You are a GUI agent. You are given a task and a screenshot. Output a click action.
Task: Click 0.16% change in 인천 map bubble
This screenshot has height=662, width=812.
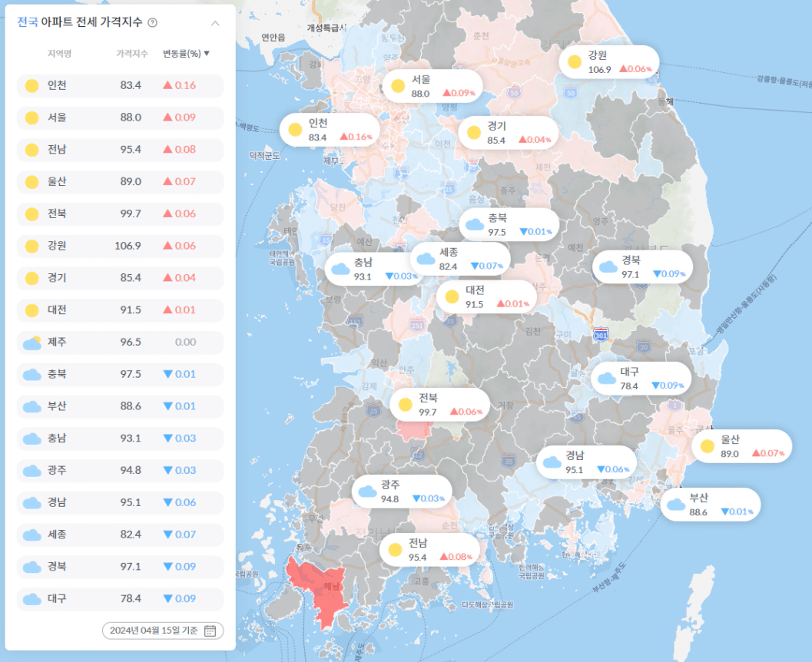(x=356, y=137)
